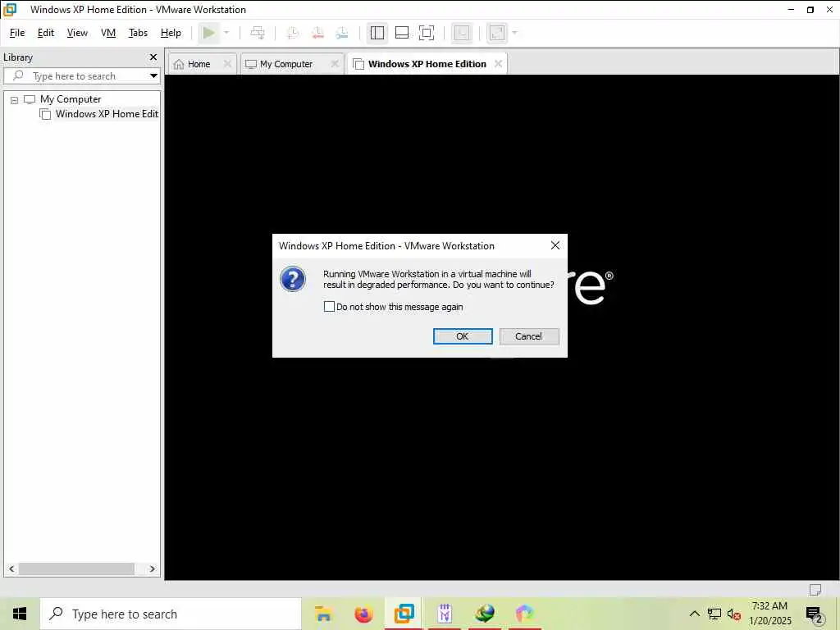The width and height of the screenshot is (840, 630).
Task: Open the VM menu
Action: tap(108, 33)
